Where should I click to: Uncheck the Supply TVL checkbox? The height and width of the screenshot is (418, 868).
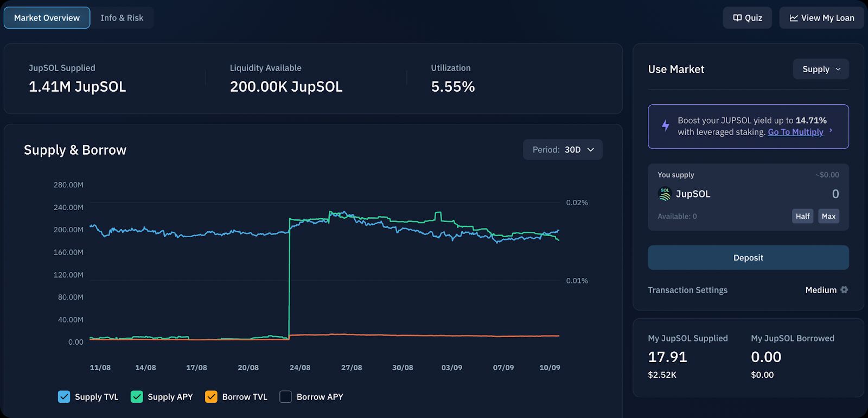[x=64, y=397]
